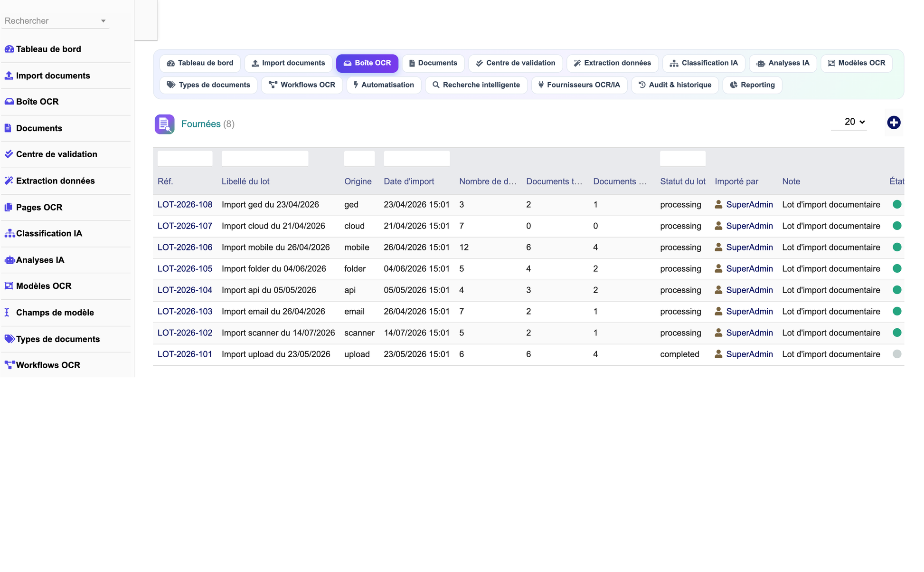This screenshot has height=572, width=924.
Task: Click Champs de modèle sidebar label
Action: [55, 313]
